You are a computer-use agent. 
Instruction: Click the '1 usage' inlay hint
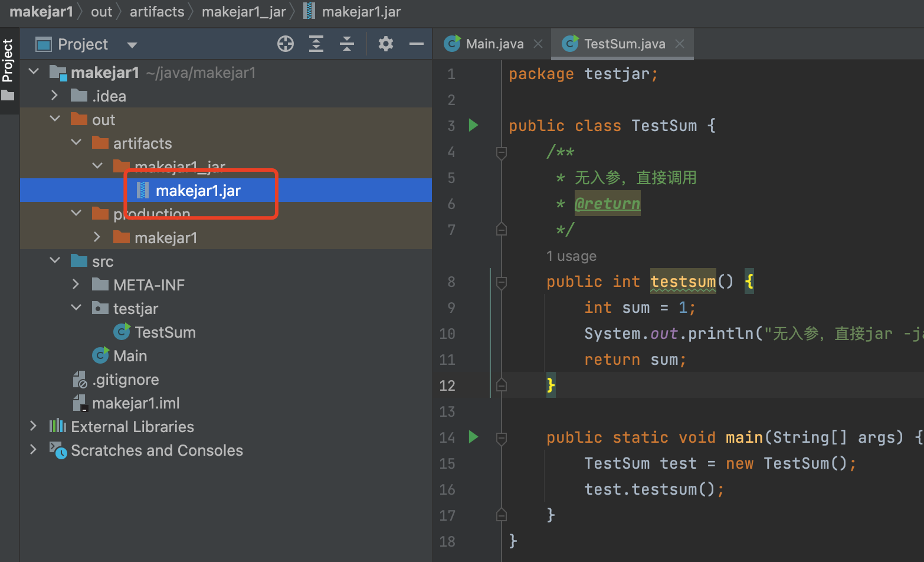[571, 256]
